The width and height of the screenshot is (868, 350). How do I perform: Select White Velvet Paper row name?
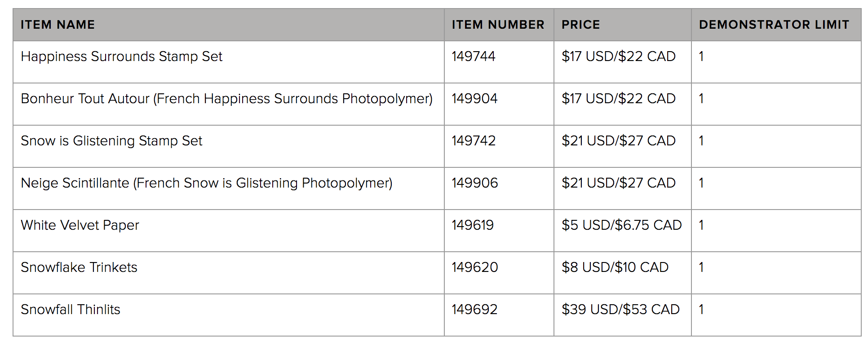click(80, 225)
